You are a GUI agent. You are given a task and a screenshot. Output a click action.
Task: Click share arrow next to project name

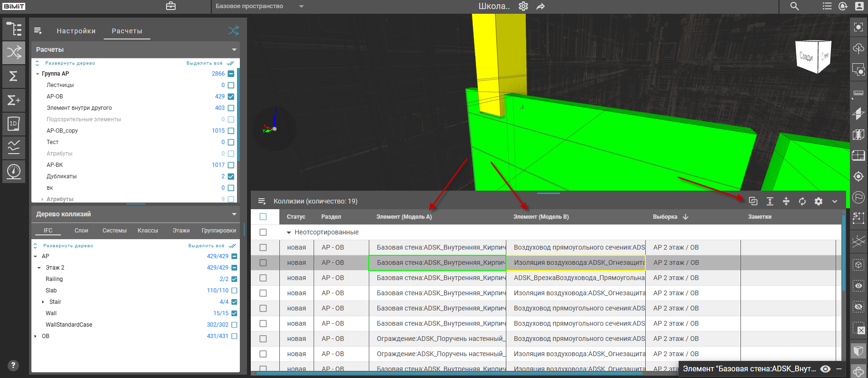[x=540, y=6]
